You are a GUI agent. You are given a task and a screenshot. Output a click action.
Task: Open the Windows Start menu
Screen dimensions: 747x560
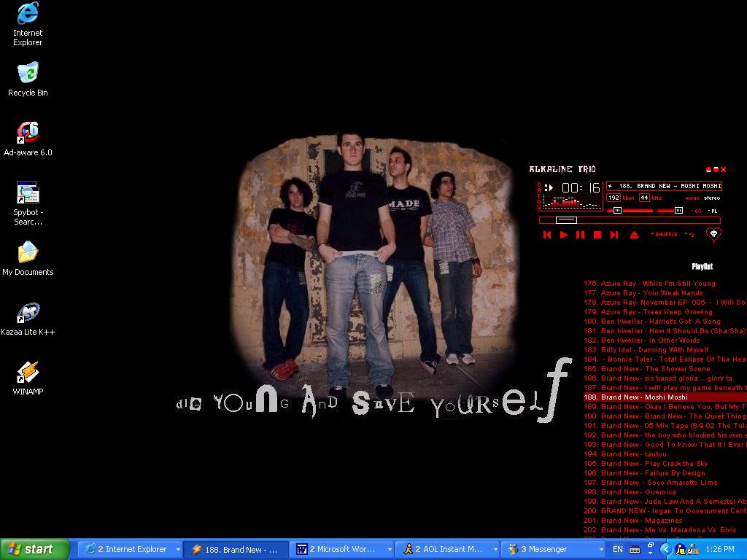(x=34, y=550)
